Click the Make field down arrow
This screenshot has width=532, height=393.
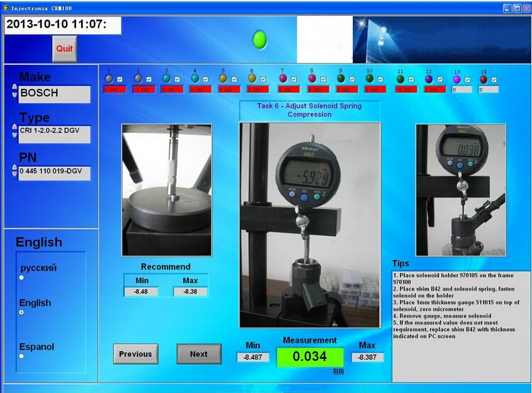coord(15,95)
